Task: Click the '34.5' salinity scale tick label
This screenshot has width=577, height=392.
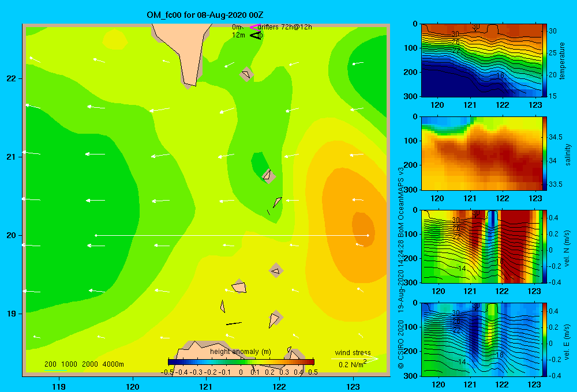Action: (555, 137)
